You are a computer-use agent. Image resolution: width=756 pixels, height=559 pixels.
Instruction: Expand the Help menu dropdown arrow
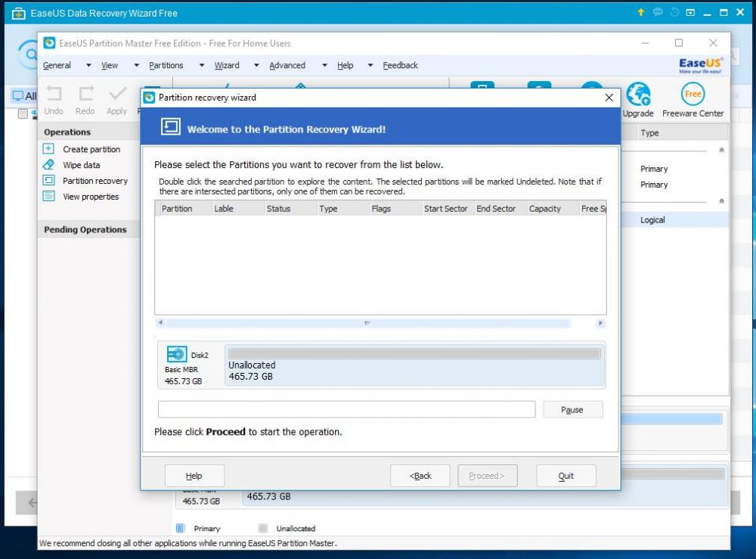(x=370, y=65)
